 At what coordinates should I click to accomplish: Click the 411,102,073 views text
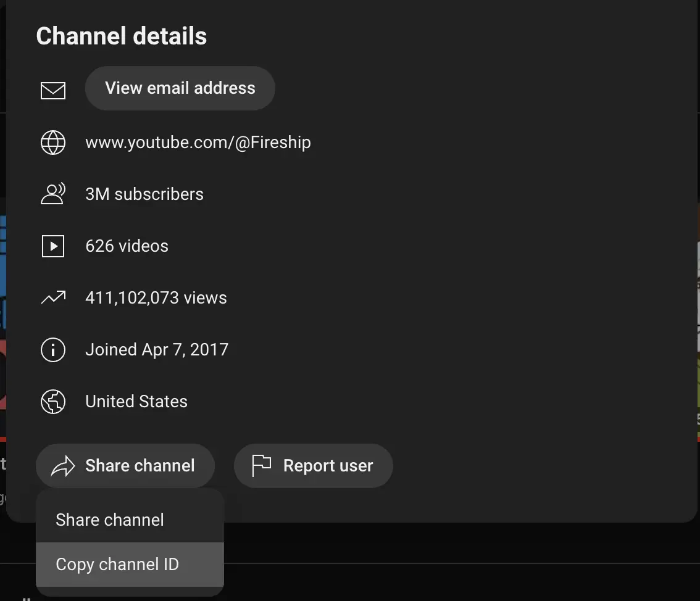[156, 297]
